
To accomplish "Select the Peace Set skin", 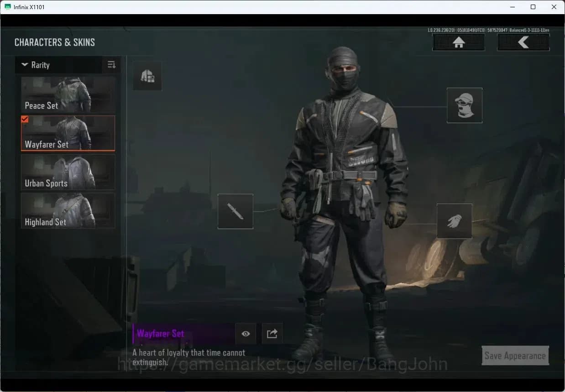I will [x=68, y=94].
